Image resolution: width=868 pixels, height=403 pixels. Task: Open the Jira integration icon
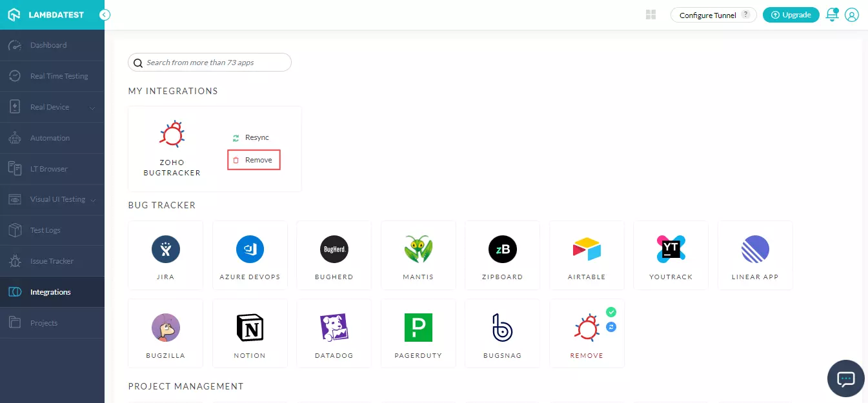pyautogui.click(x=165, y=250)
